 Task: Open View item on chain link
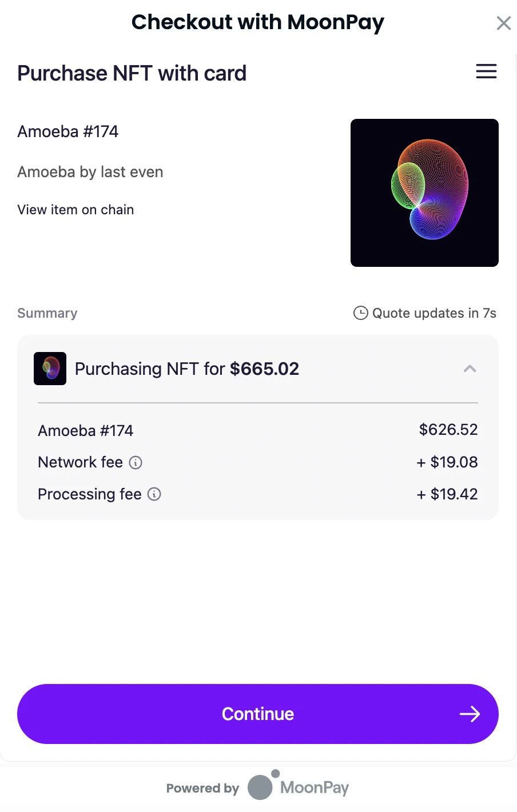click(75, 210)
